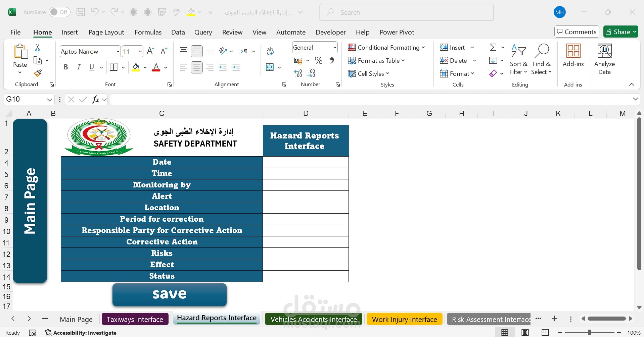Click the Wrap Text icon
This screenshot has width=644, height=337.
[270, 51]
